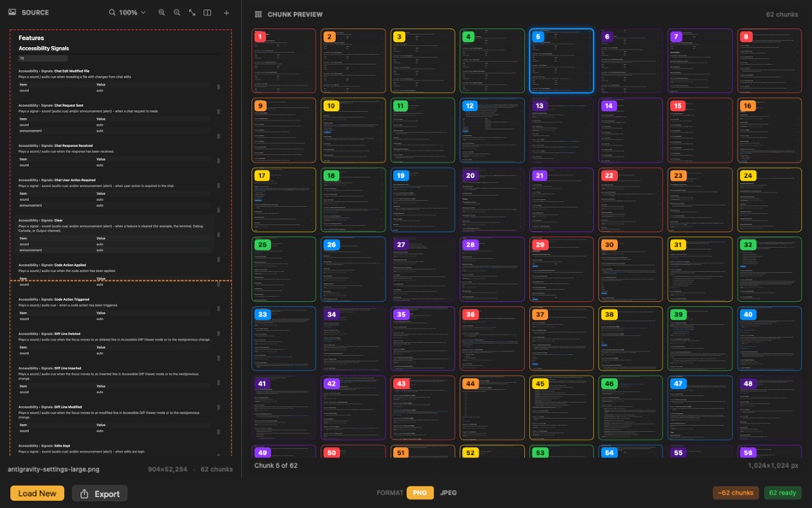Switch output format to JPEG

[x=449, y=493]
